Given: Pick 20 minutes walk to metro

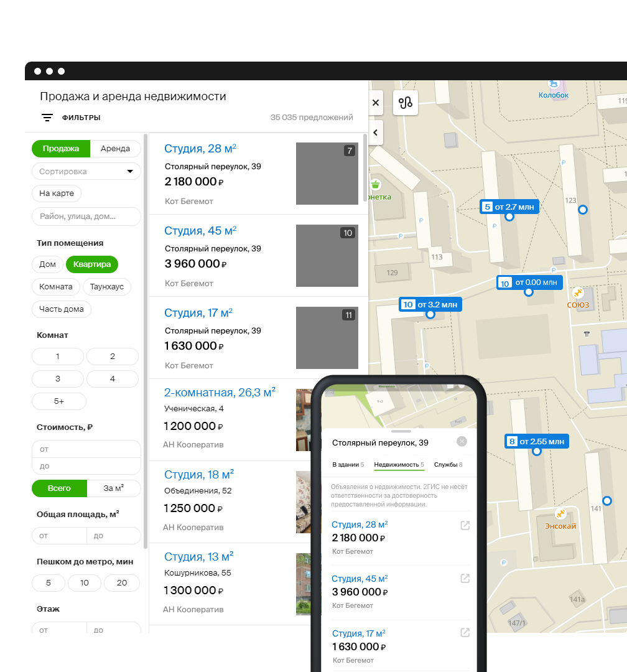Looking at the screenshot, I should [122, 583].
